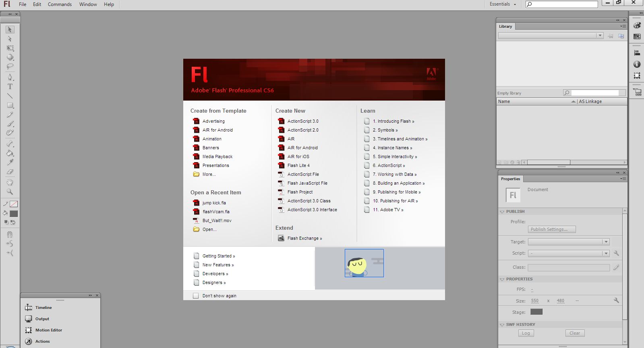Select the Lasso tool
The width and height of the screenshot is (644, 348).
coord(10,67)
